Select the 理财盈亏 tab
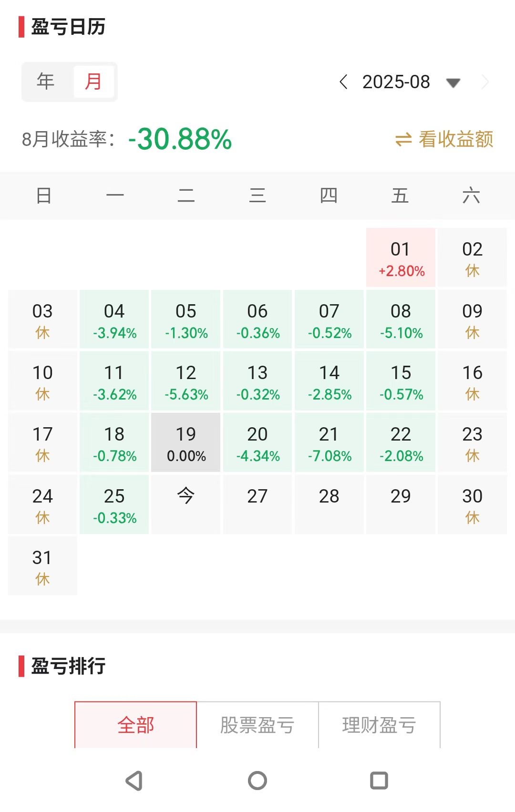 click(x=379, y=725)
